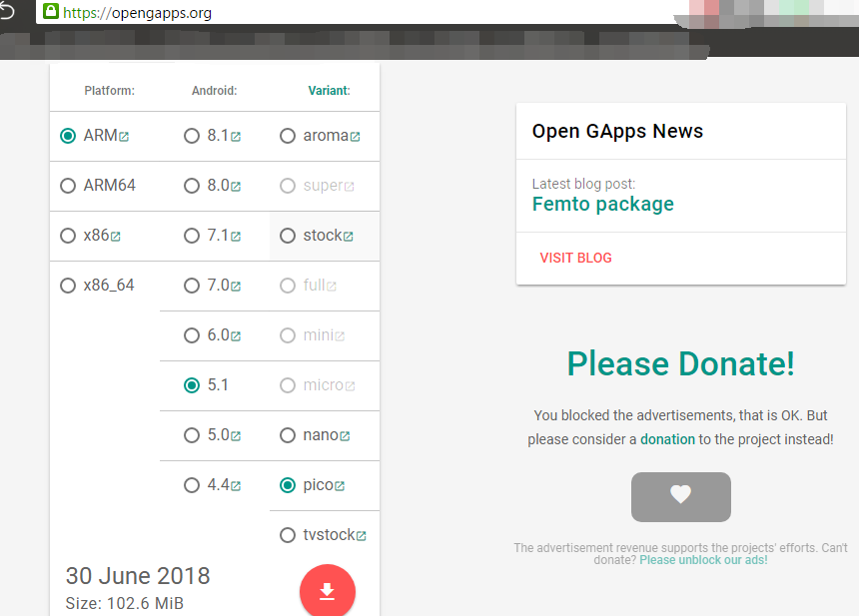The image size is (859, 616).
Task: Open external link icon next to 8.0
Action: [236, 187]
